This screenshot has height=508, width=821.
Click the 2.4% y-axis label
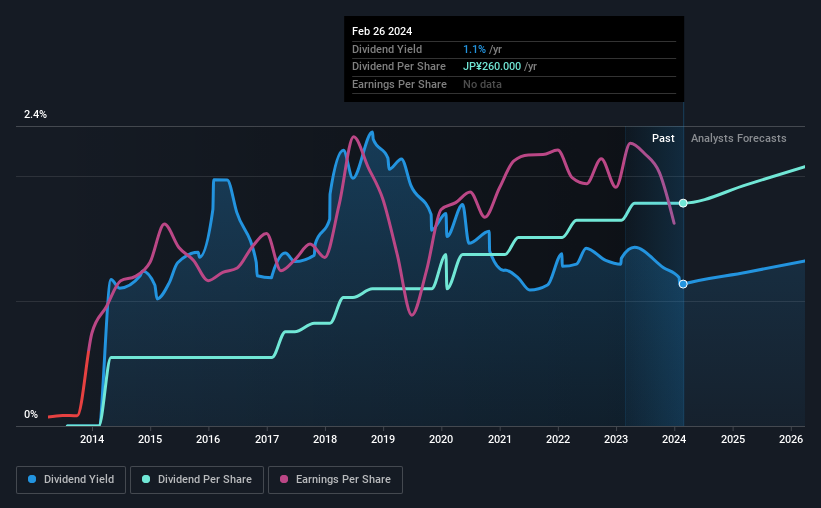35,114
